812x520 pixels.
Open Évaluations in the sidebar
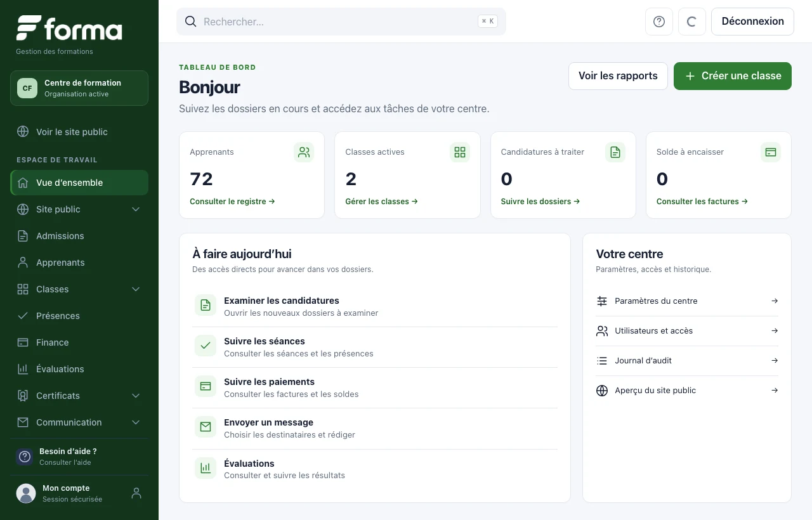pos(79,369)
